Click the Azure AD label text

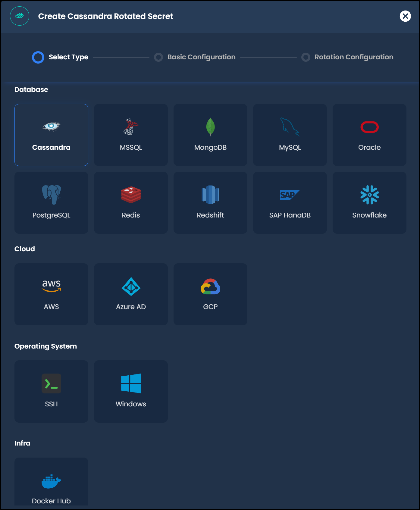point(131,307)
